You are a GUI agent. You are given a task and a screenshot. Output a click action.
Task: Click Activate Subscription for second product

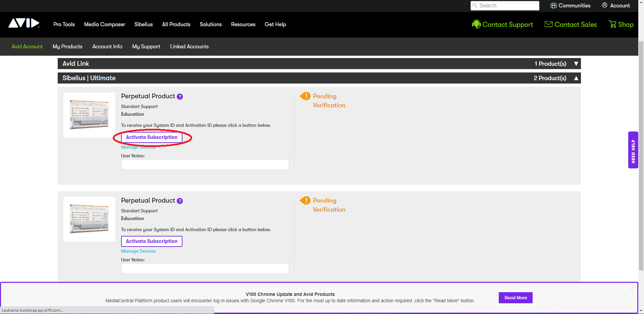[x=152, y=241]
